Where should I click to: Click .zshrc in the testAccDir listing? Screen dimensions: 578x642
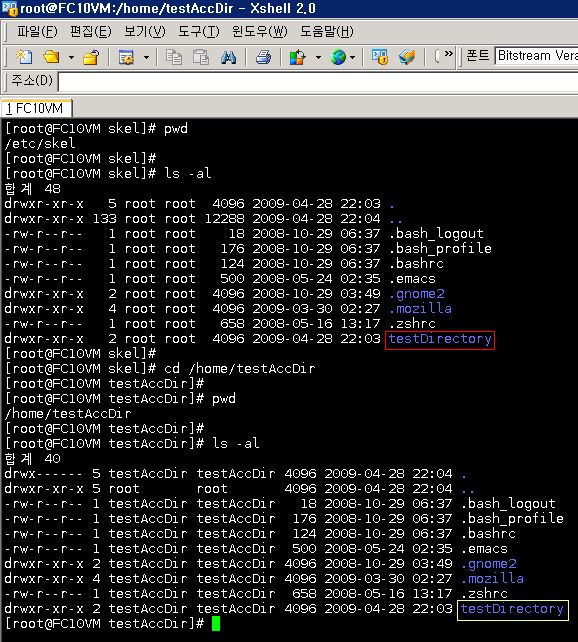484,594
